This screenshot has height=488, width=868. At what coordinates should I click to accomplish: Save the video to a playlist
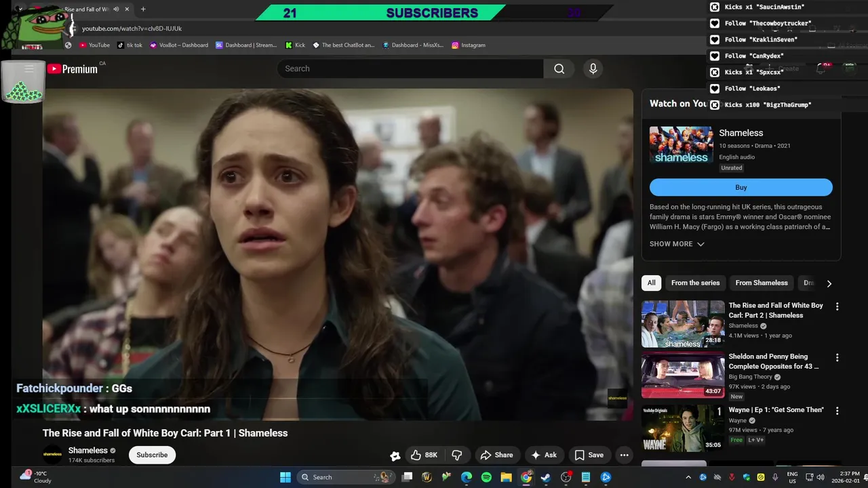(589, 455)
